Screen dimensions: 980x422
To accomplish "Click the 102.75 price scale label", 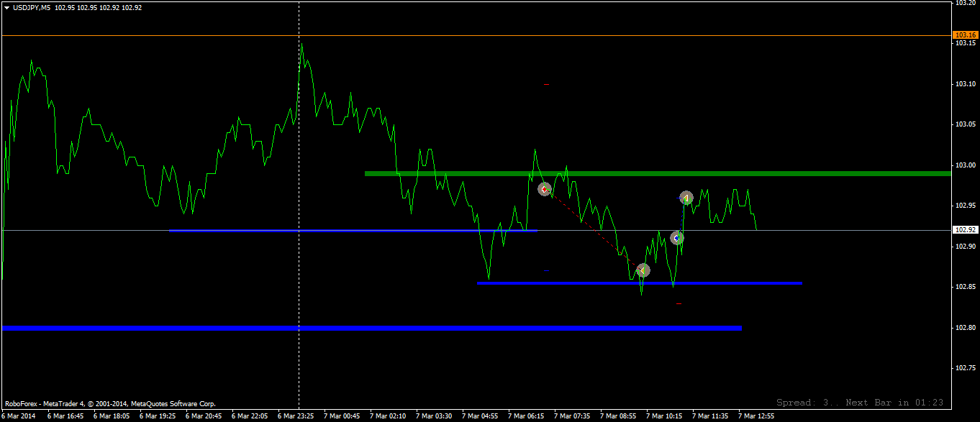I will click(964, 368).
